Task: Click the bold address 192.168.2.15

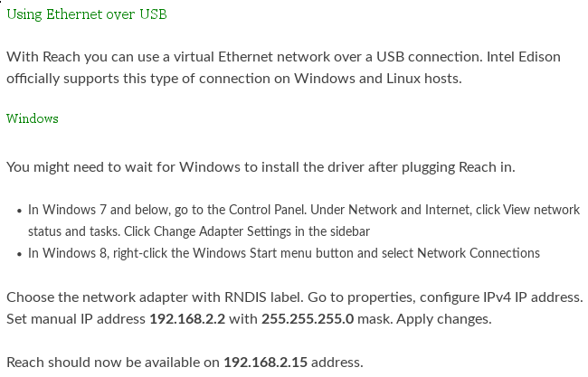Action: click(x=265, y=363)
